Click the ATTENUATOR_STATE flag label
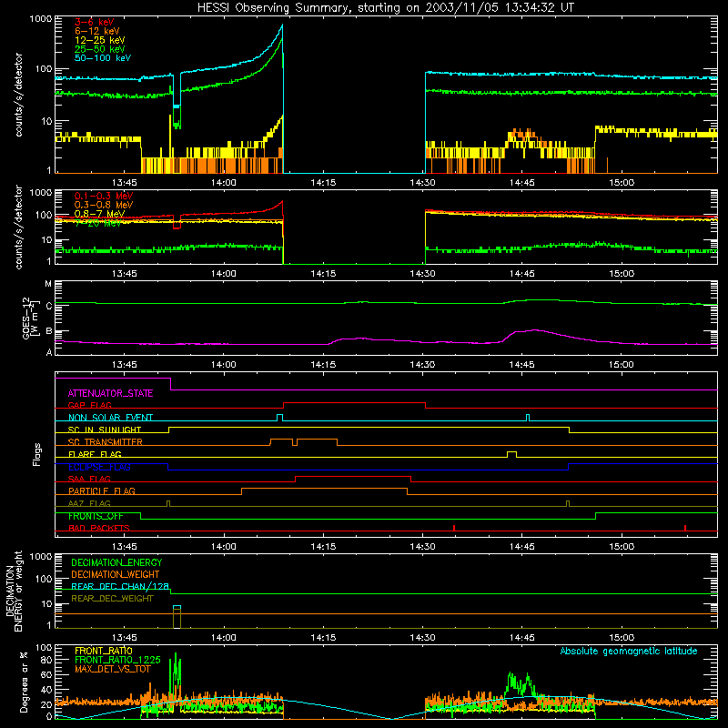Image resolution: width=728 pixels, height=728 pixels. click(x=110, y=394)
